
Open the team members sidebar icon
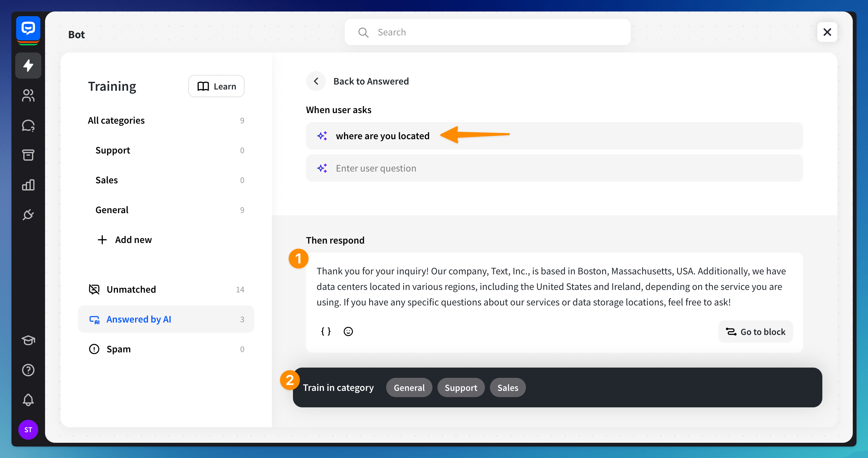coord(28,95)
